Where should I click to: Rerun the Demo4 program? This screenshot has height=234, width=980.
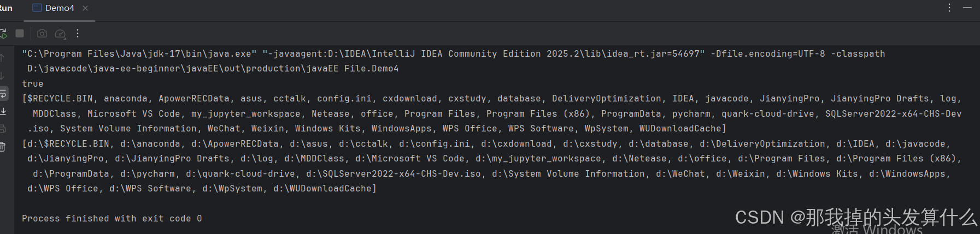(3, 33)
